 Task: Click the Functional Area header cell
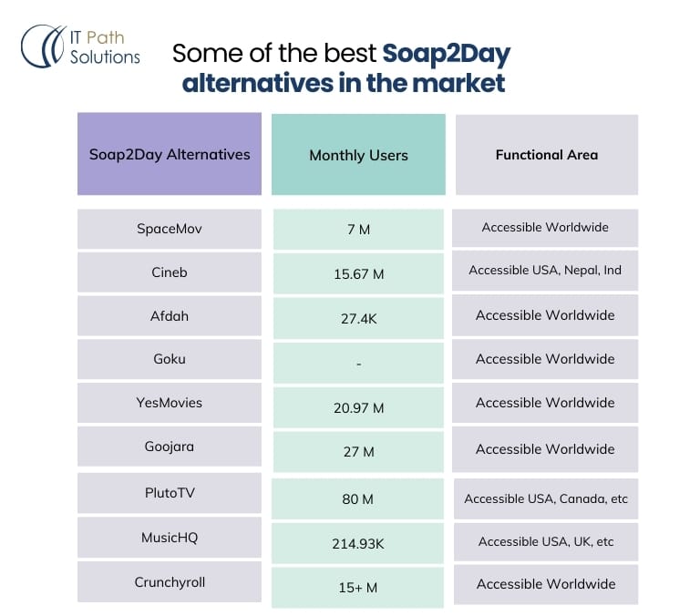coord(546,155)
